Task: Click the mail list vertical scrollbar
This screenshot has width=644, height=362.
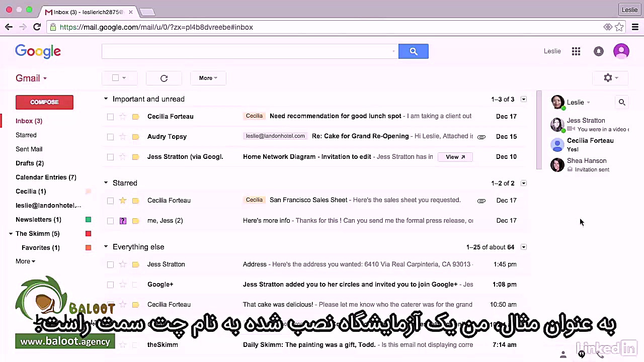Action: 539,130
